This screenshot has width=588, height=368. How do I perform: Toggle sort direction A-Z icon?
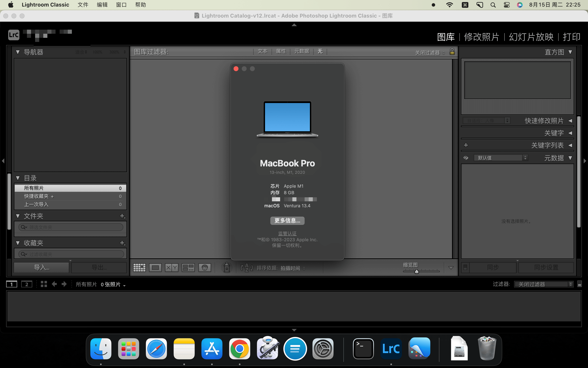(x=247, y=268)
